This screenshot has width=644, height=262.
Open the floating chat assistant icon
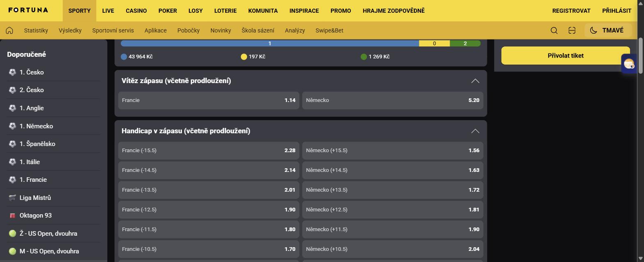pyautogui.click(x=629, y=64)
